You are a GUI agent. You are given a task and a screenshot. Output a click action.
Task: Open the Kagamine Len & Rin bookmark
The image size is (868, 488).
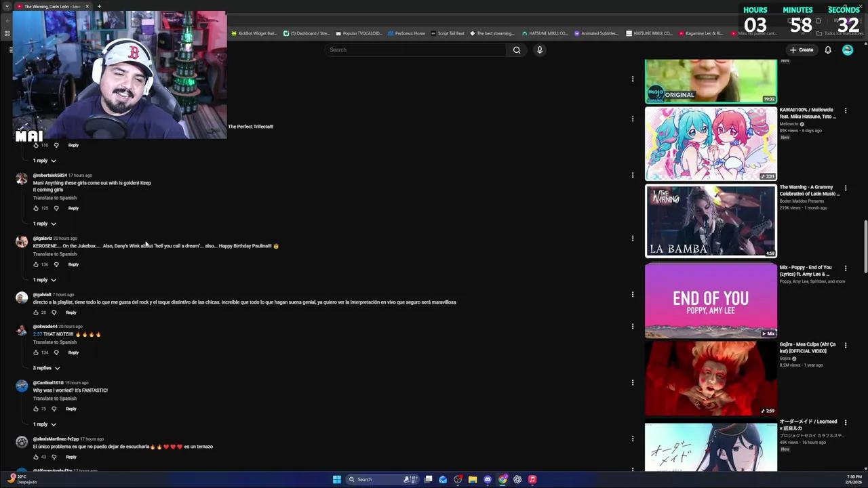[x=701, y=33]
